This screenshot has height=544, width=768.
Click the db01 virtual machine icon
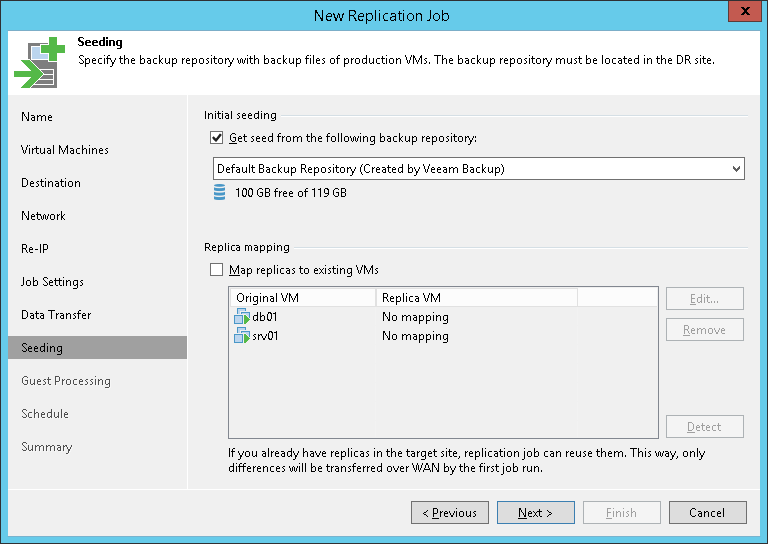[x=242, y=317]
